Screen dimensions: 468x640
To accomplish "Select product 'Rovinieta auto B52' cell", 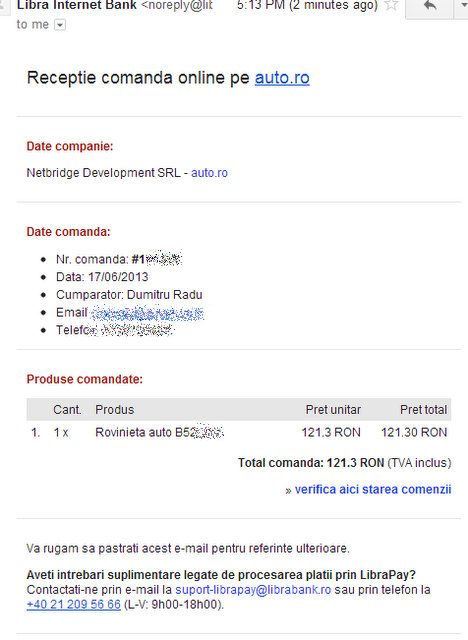I will (159, 432).
